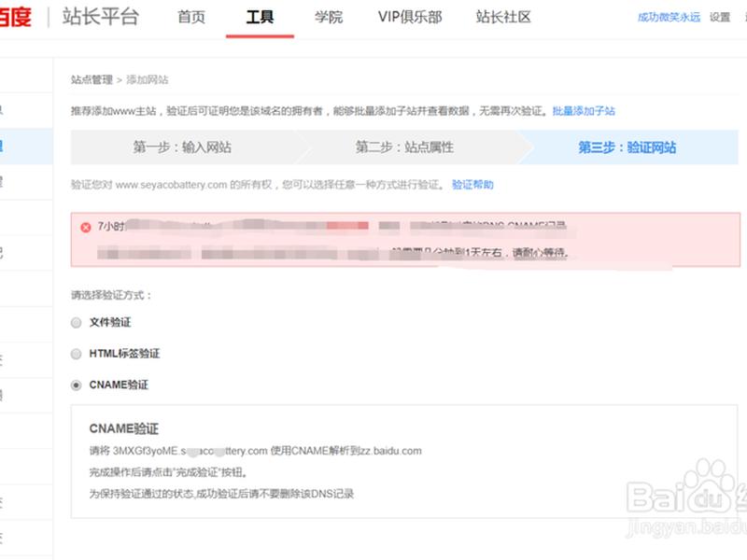This screenshot has height=560, width=747.
Task: Open the 批量添加子站 link
Action: [584, 111]
